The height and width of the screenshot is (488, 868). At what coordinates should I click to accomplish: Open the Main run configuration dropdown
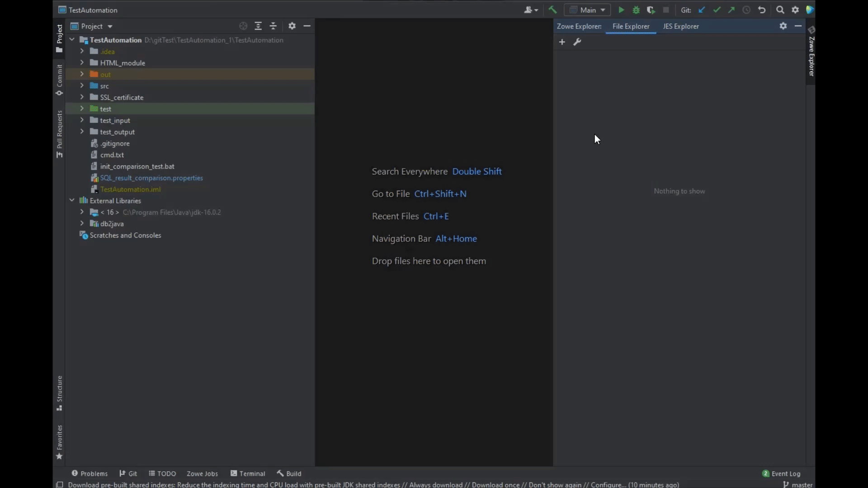click(x=588, y=10)
